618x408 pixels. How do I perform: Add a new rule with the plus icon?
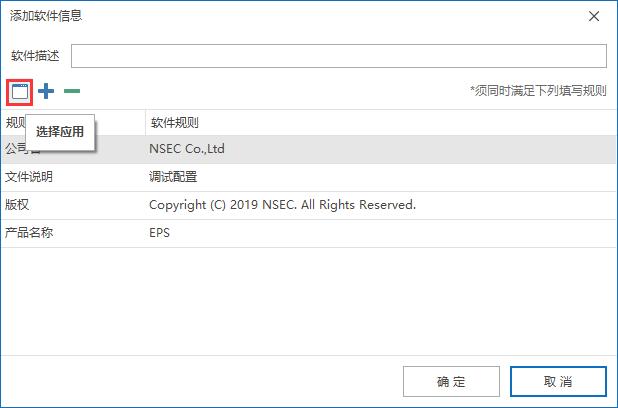[x=46, y=91]
